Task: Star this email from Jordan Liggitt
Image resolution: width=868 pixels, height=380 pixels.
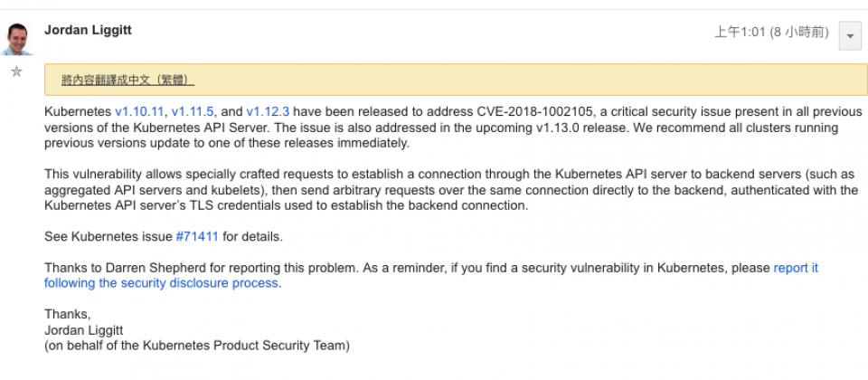Action: point(16,71)
